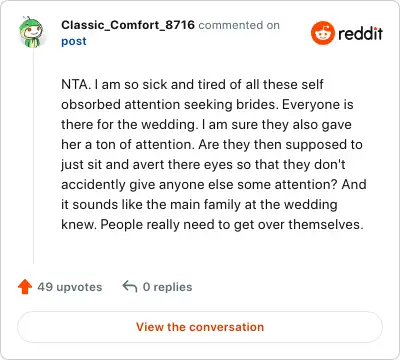The image size is (400, 360).
Task: Click the orange upvote arrow icon
Action: coord(25,287)
